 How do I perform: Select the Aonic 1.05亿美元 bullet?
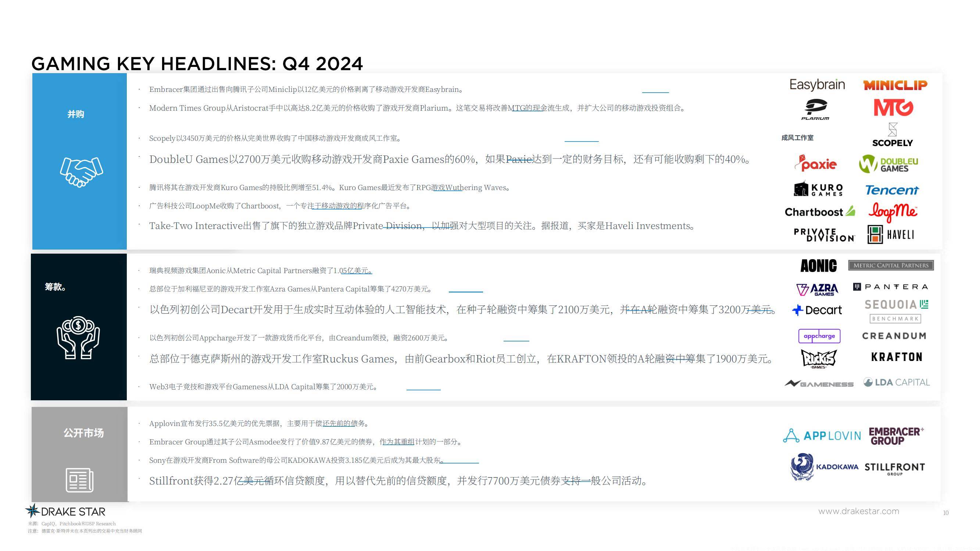tap(261, 271)
